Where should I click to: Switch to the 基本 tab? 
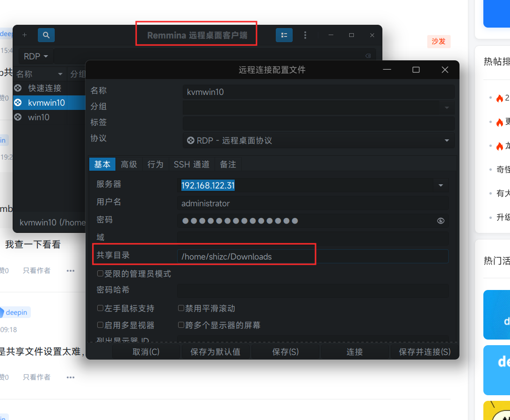(x=102, y=164)
